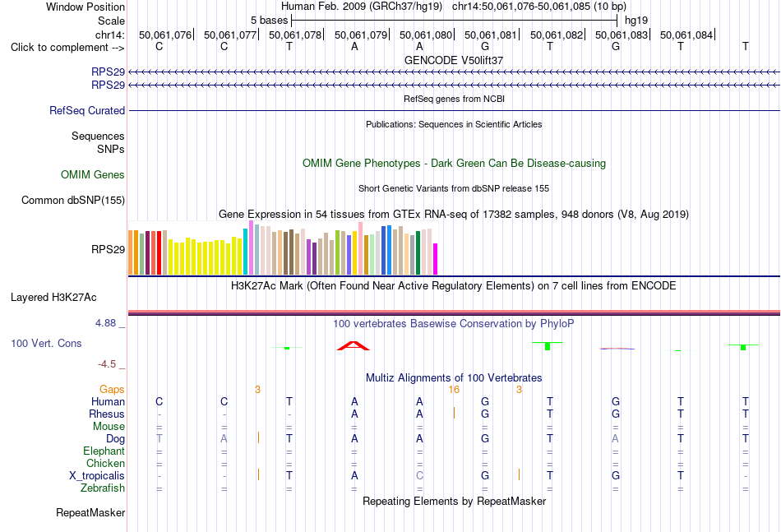Image resolution: width=781 pixels, height=532 pixels.
Task: Click the second RPS29 GENCODE transcript label
Action: point(108,86)
